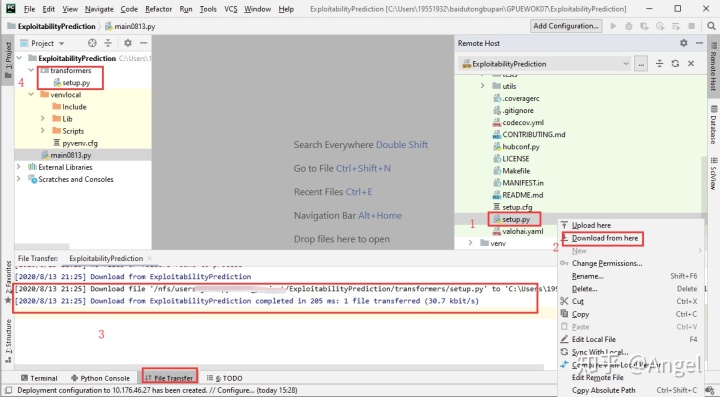
Task: Open the Tools menu
Action: 208,9
